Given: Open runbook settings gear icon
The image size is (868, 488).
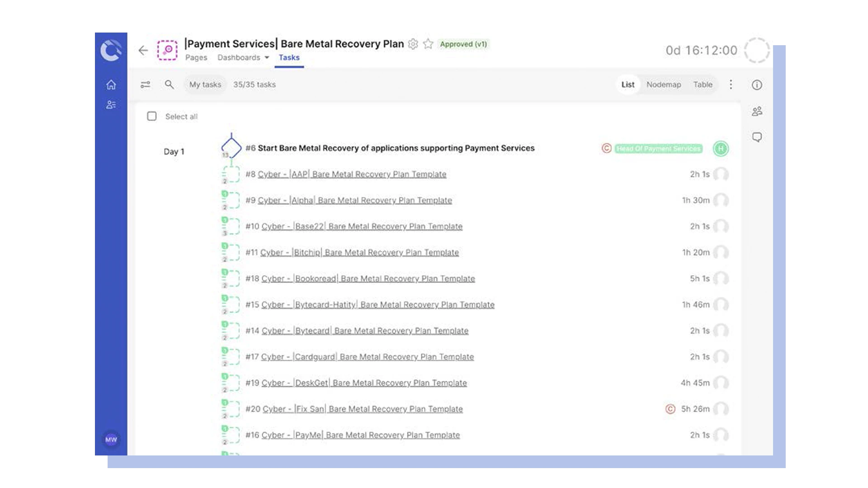Looking at the screenshot, I should pos(413,44).
